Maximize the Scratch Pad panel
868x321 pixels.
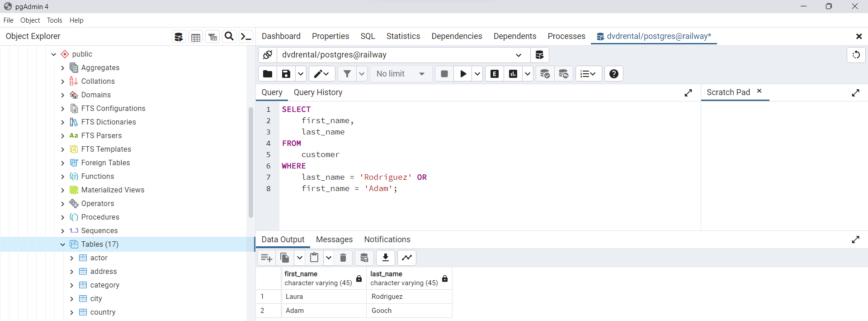(856, 93)
